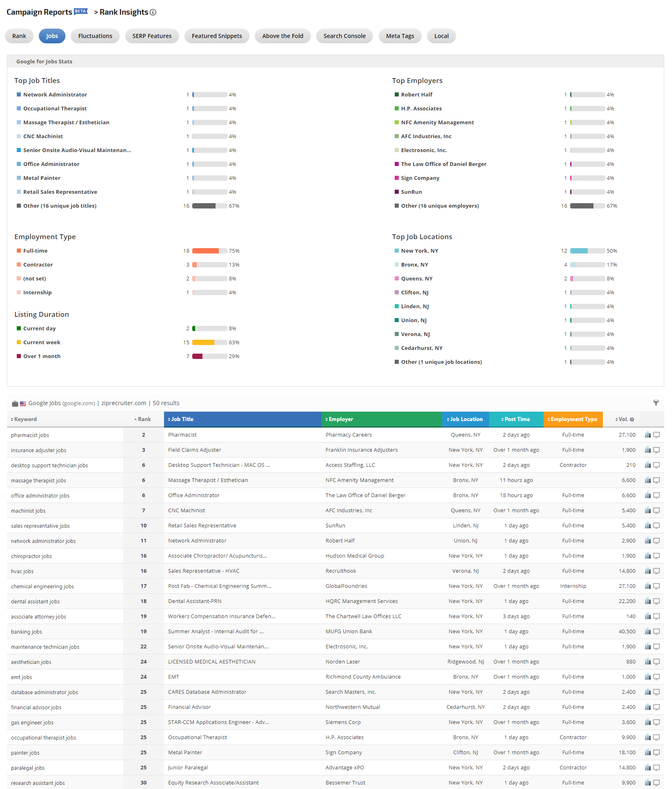672x789 pixels.
Task: Open the Fluctuations tab
Action: [95, 36]
